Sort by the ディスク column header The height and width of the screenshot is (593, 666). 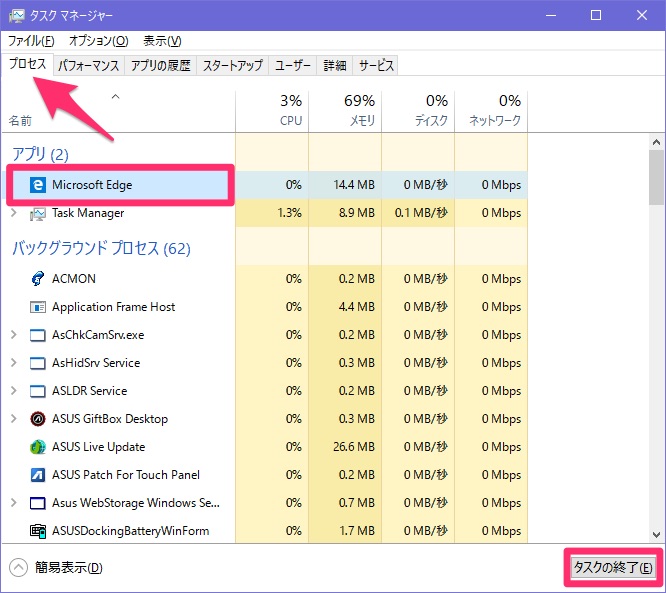click(418, 111)
